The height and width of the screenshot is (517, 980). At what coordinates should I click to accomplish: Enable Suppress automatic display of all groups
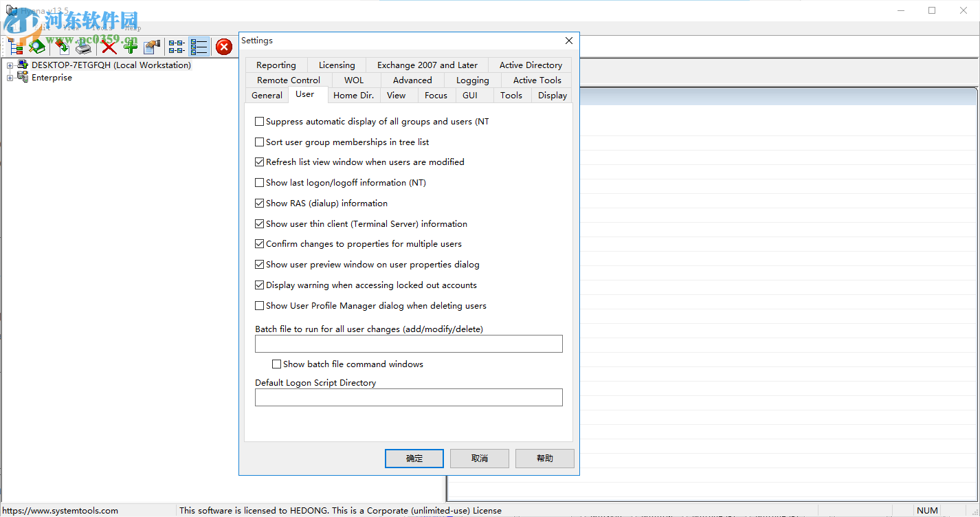click(x=260, y=122)
